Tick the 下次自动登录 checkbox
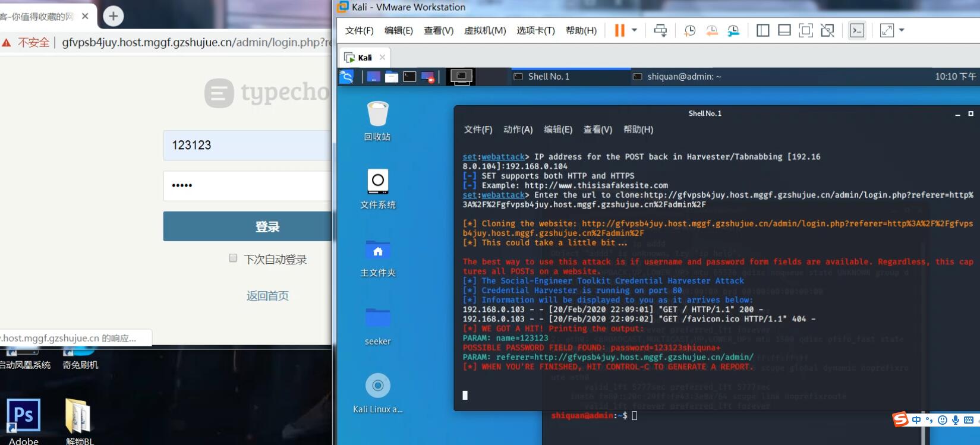The width and height of the screenshot is (980, 445). pyautogui.click(x=233, y=258)
